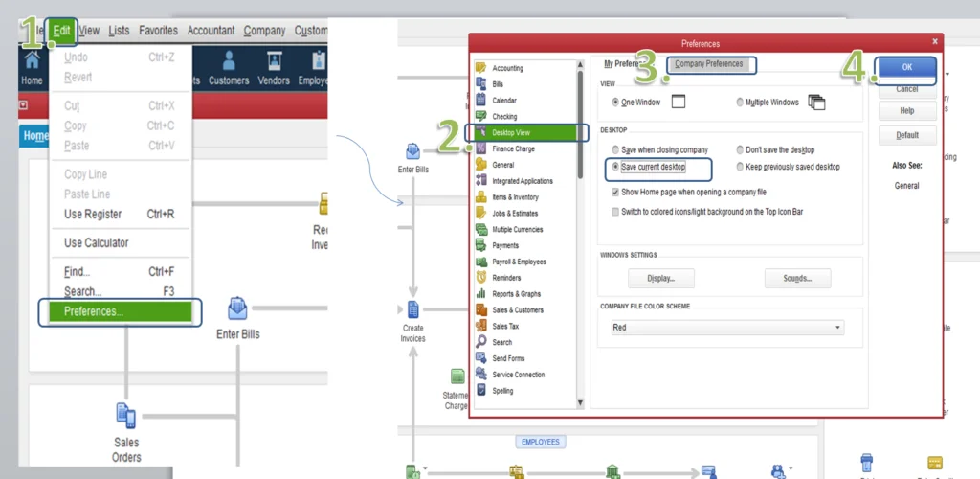
Task: Open Company File Color Scheme dropdown
Action: (727, 328)
